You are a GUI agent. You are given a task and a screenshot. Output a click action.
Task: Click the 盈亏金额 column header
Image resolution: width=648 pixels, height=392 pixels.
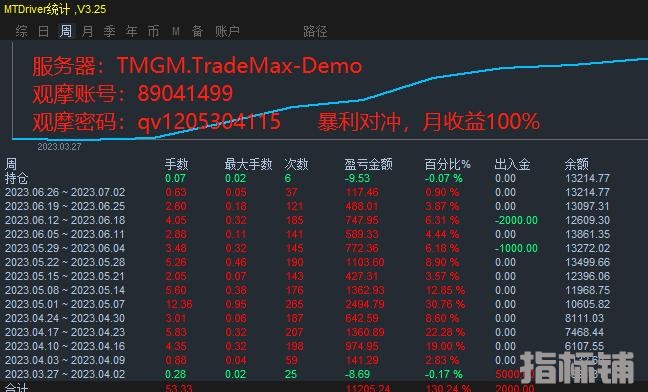pyautogui.click(x=368, y=164)
